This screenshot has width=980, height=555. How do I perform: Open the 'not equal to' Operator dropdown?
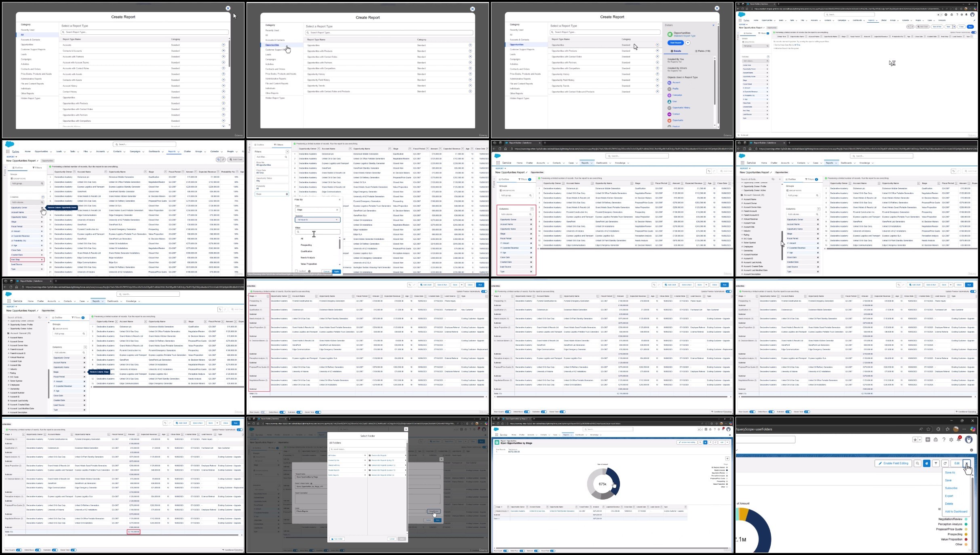coord(317,220)
